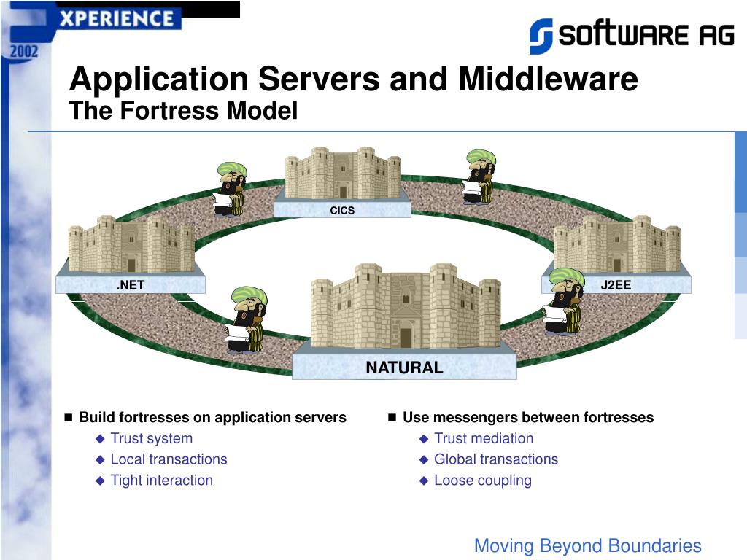
Task: Click the 'Loose coupling' bullet
Action: click(483, 480)
